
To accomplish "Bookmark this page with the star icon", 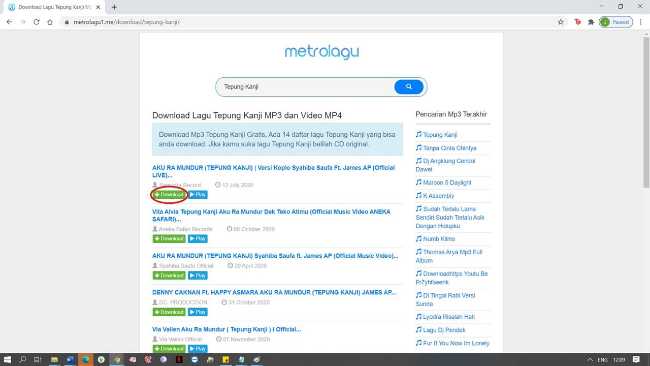I will [x=561, y=22].
